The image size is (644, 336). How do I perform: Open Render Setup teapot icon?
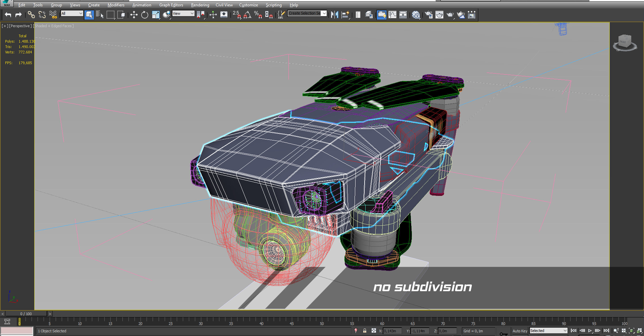[x=428, y=15]
